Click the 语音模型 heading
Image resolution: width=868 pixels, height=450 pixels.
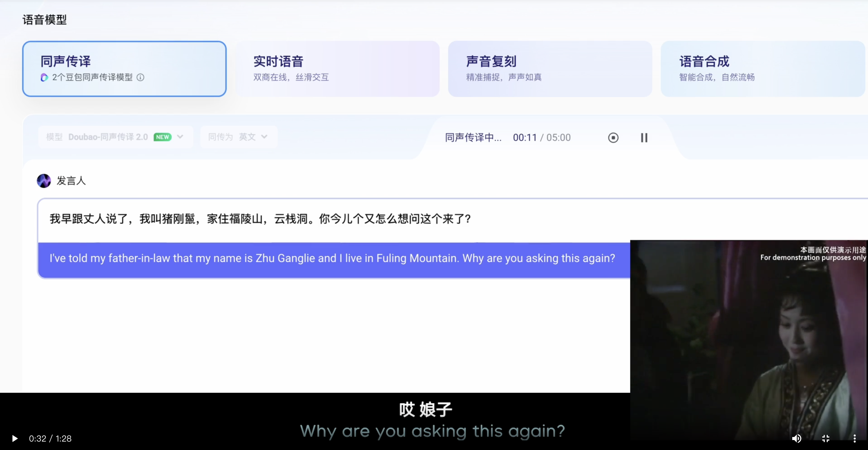(44, 20)
